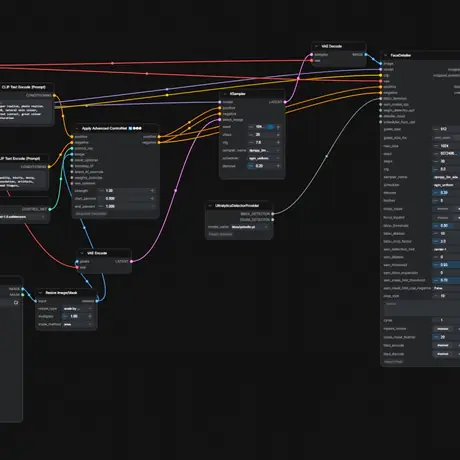This screenshot has width=460, height=460.
Task: Increase KSampler steps value
Action: pyautogui.click(x=278, y=135)
